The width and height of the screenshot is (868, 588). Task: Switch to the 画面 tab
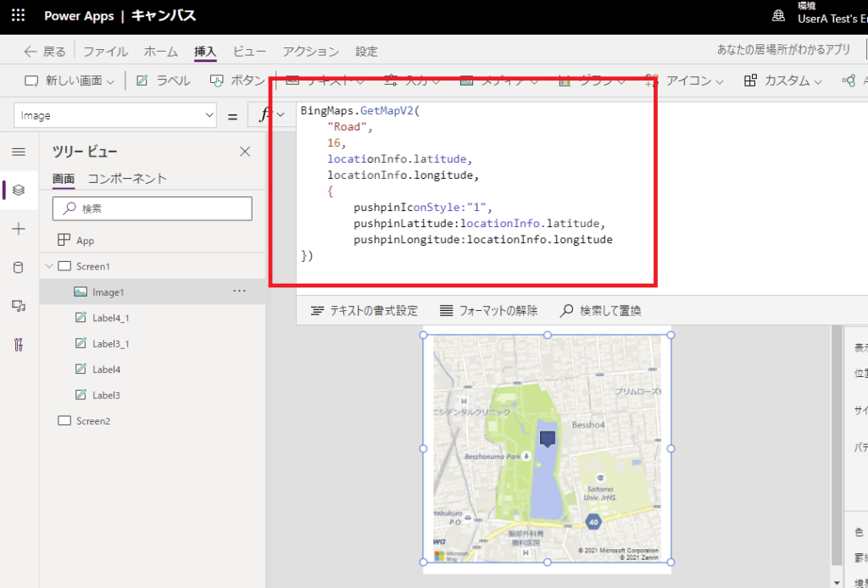[63, 179]
